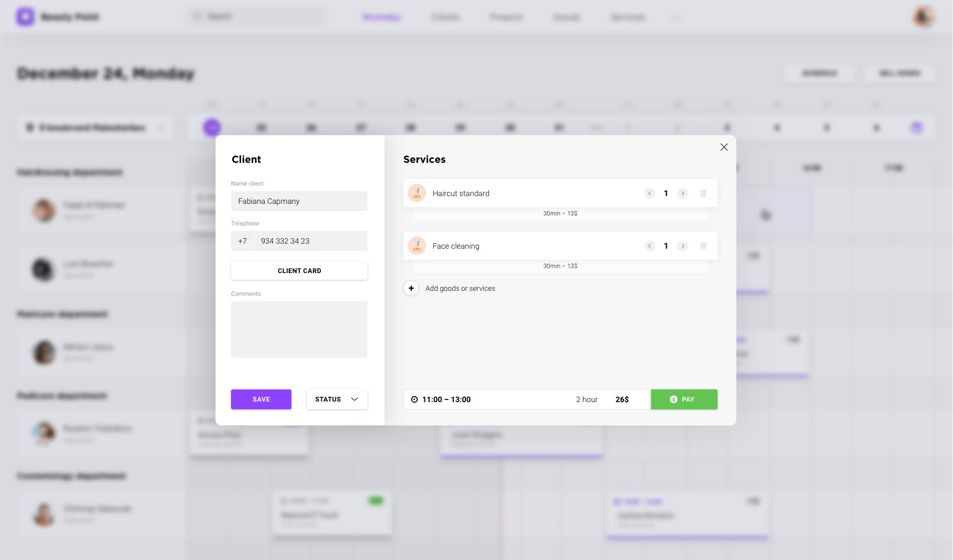The image size is (953, 560).
Task: Open the STATUS dropdown
Action: coord(336,399)
